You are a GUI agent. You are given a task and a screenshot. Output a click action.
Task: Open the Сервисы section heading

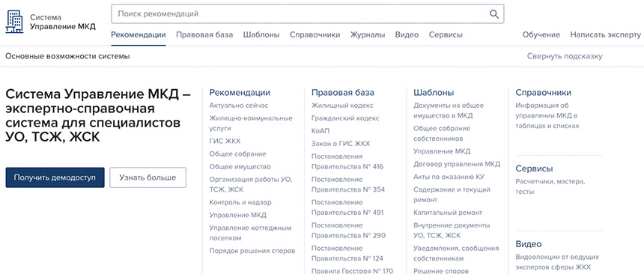pos(535,168)
